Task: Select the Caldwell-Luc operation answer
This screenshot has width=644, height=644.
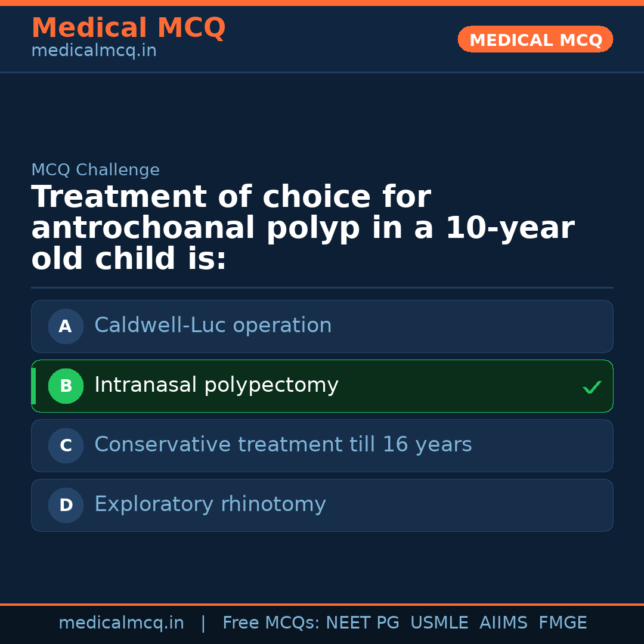Action: 213,326
